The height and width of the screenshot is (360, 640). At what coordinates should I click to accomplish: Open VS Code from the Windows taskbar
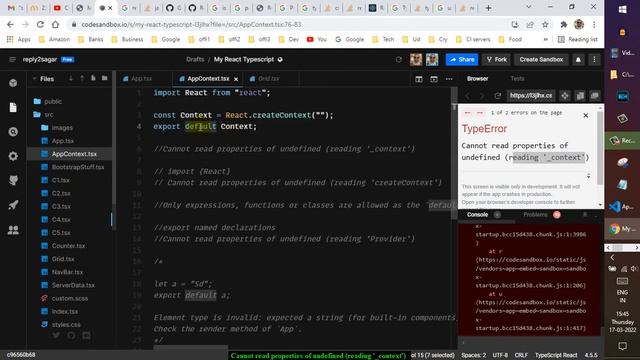coord(622,207)
